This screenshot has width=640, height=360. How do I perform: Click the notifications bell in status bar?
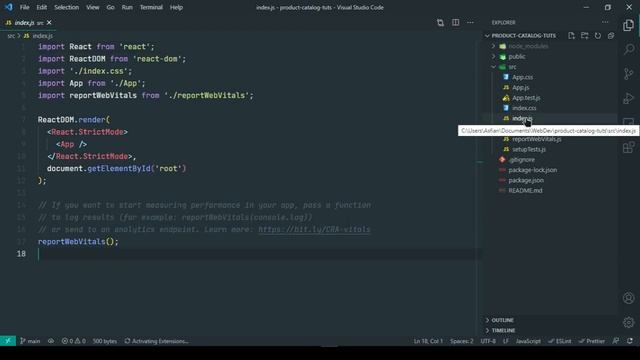(630, 341)
